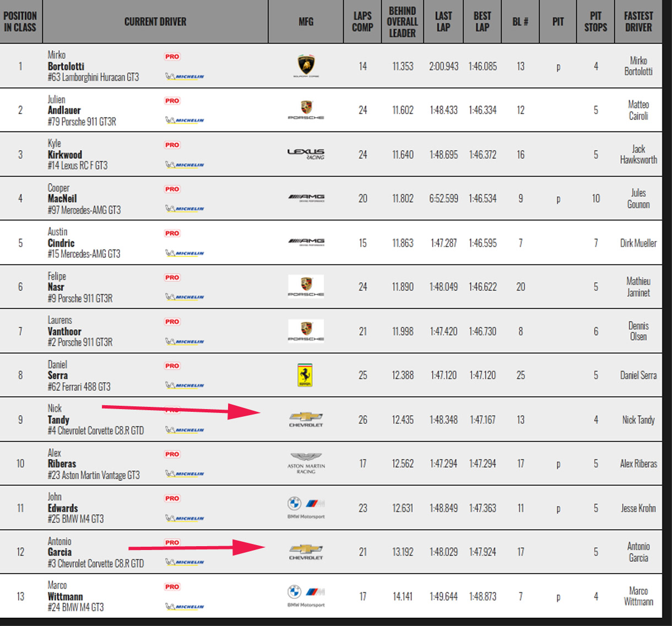Select current driver John Edwards' name
The image size is (672, 626).
pos(62,508)
